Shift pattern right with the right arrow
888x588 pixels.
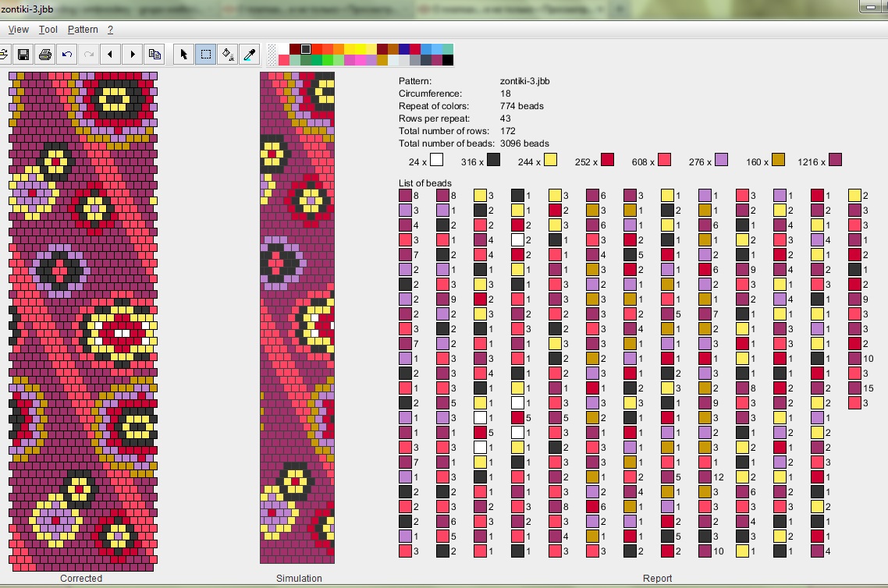(x=133, y=55)
